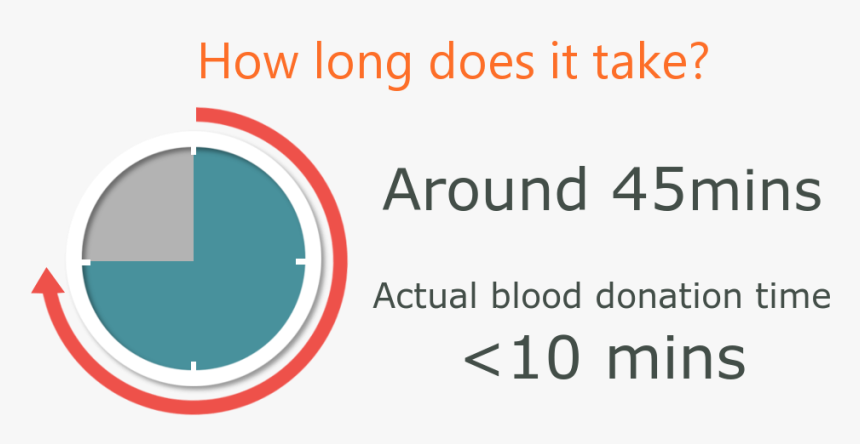Click the right tick mark on the clock
This screenshot has height=444, width=860.
[x=301, y=261]
